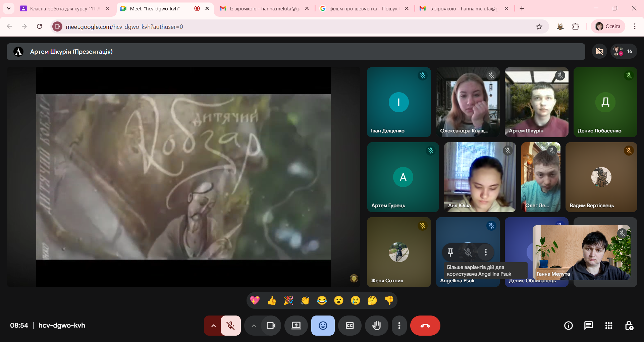Select Іван Дещенко participant tile
644x342 pixels.
point(399,102)
